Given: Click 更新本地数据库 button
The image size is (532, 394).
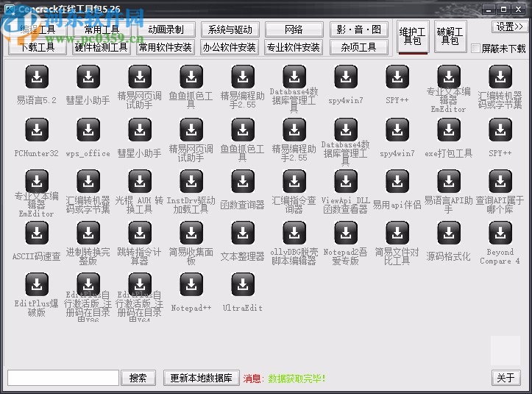Looking at the screenshot, I should coord(201,378).
